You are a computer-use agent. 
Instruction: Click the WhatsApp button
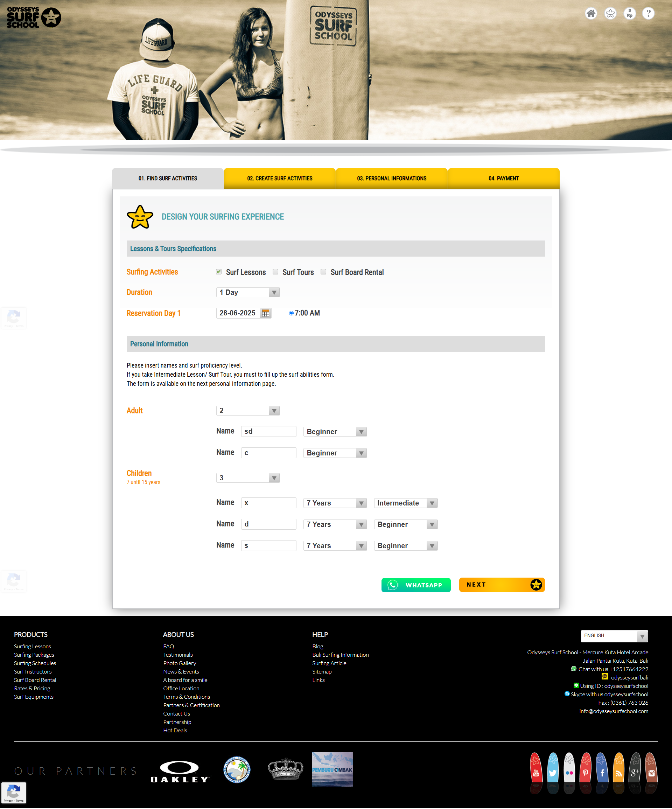coord(415,585)
